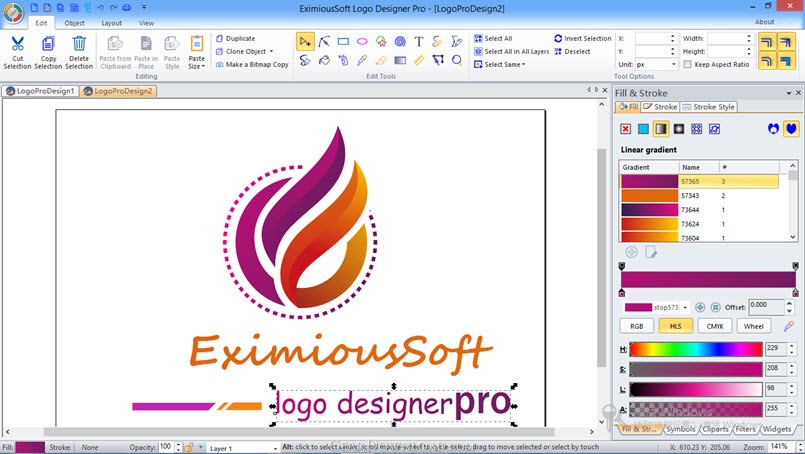Viewport: 805px width, 454px height.
Task: Click Select All in All Layers
Action: click(511, 51)
